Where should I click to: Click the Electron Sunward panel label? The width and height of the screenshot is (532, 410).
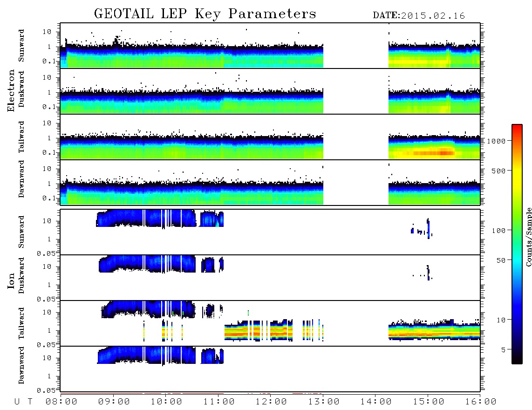(21, 46)
